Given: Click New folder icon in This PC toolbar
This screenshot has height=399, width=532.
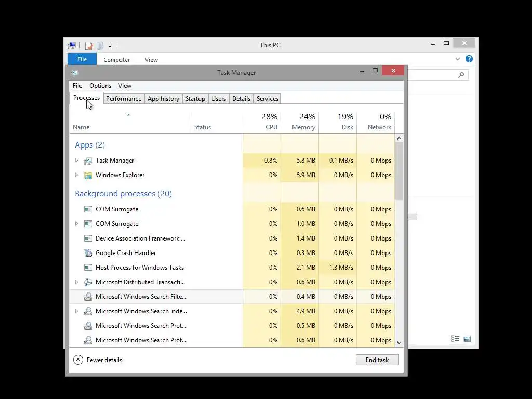Looking at the screenshot, I should coord(100,46).
